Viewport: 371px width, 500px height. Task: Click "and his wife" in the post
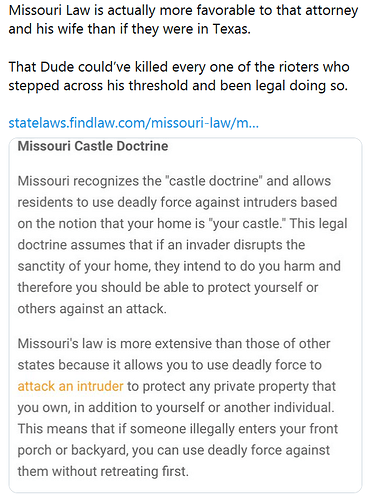point(46,29)
